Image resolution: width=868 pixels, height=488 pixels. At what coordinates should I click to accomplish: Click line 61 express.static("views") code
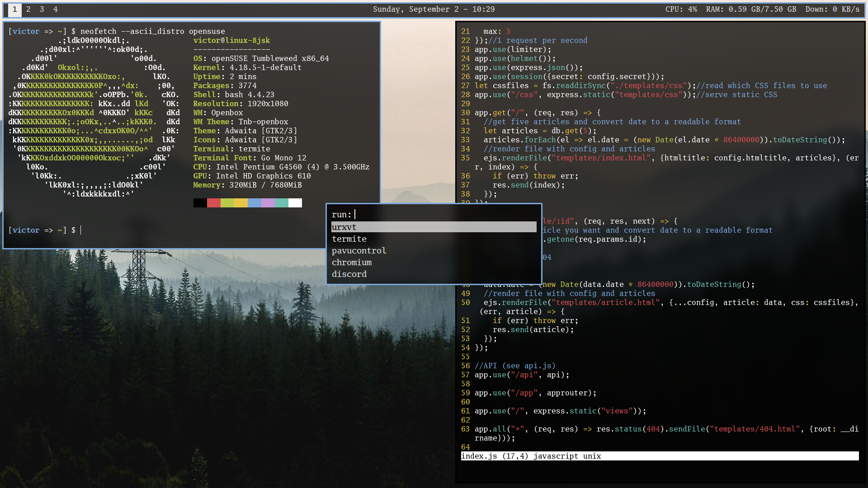[590, 411]
